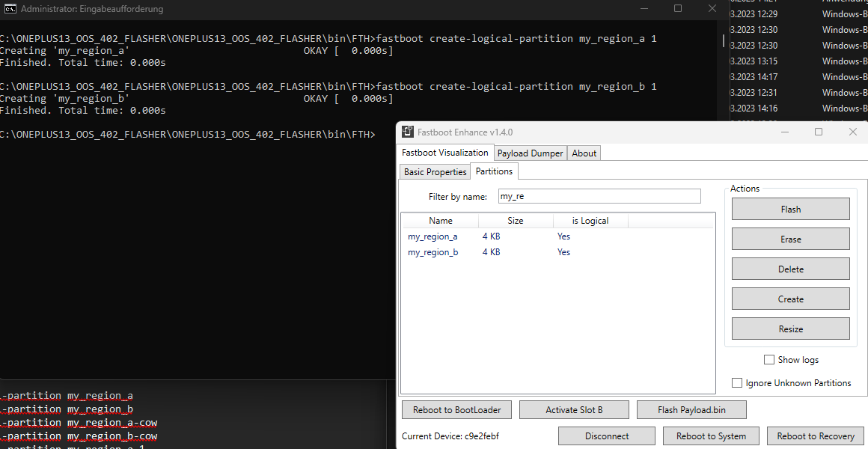Toggle Ignore Unknown Partitions checkbox
Image resolution: width=868 pixels, height=449 pixels.
tap(737, 382)
